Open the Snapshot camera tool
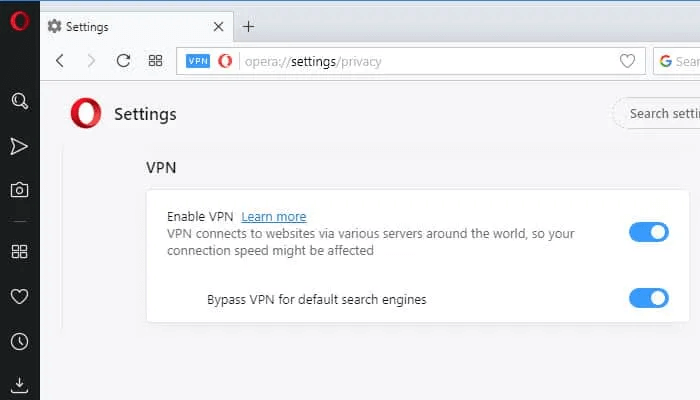This screenshot has height=400, width=700. tap(19, 190)
